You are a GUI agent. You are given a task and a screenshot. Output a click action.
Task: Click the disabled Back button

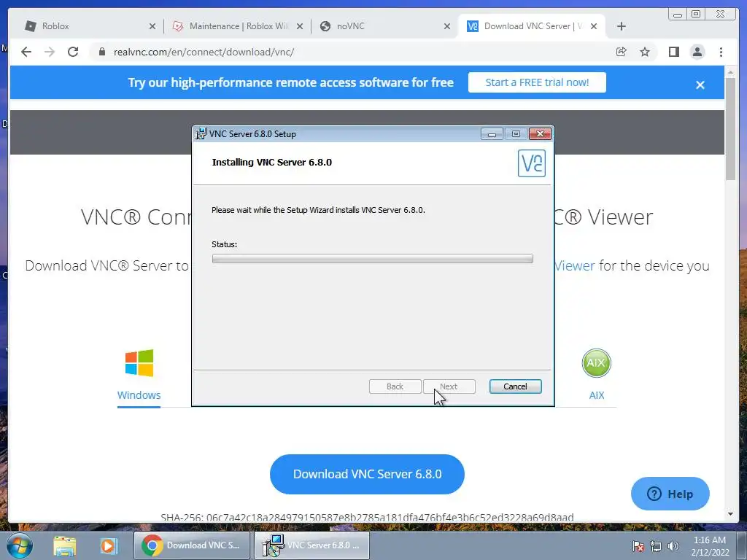395,386
